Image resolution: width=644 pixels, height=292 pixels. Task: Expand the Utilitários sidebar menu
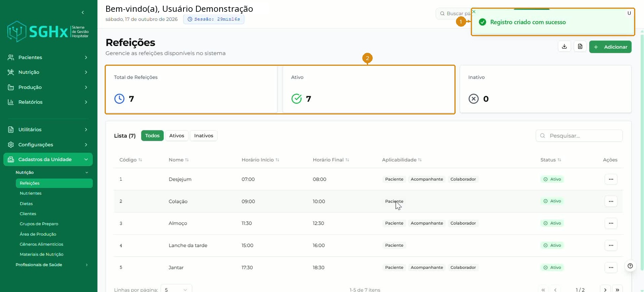(x=48, y=130)
